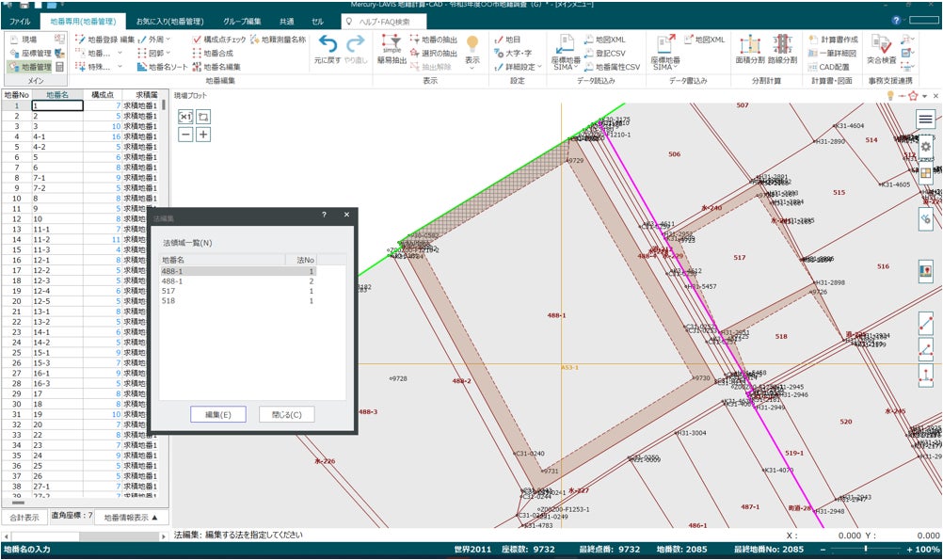The width and height of the screenshot is (943, 560).
Task: Click the 合計表示 button
Action: [x=24, y=518]
